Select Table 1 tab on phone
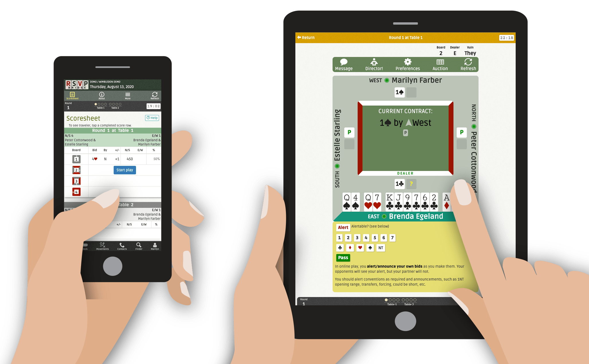This screenshot has height=364, width=589. 102,108
